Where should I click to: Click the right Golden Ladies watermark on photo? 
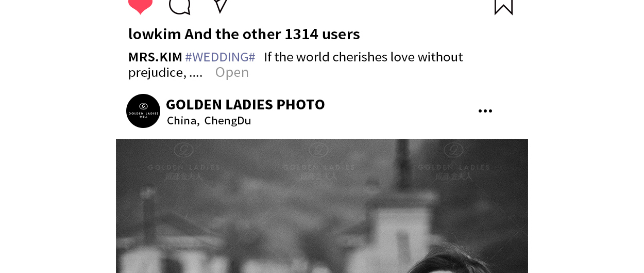(x=454, y=162)
